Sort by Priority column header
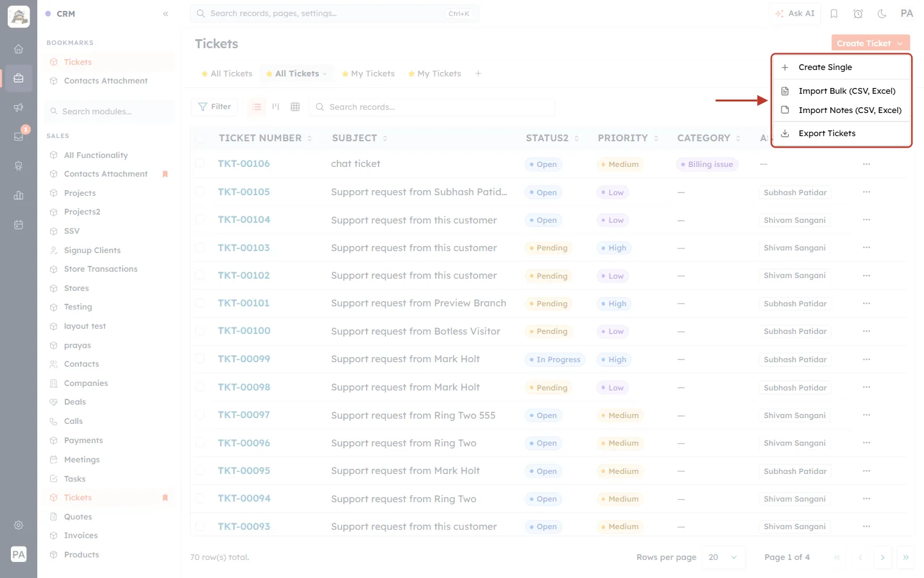 [628, 138]
